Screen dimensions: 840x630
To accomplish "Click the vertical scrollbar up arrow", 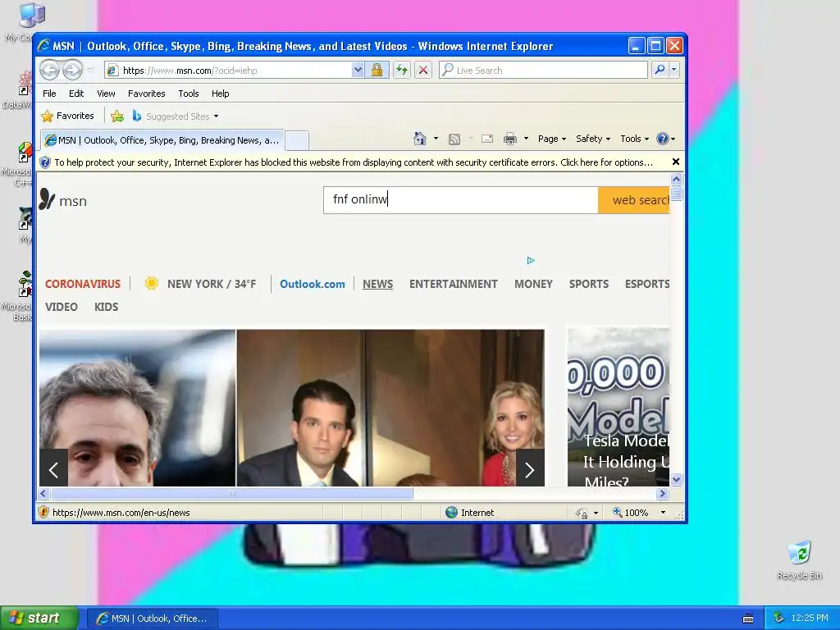I will click(x=676, y=179).
